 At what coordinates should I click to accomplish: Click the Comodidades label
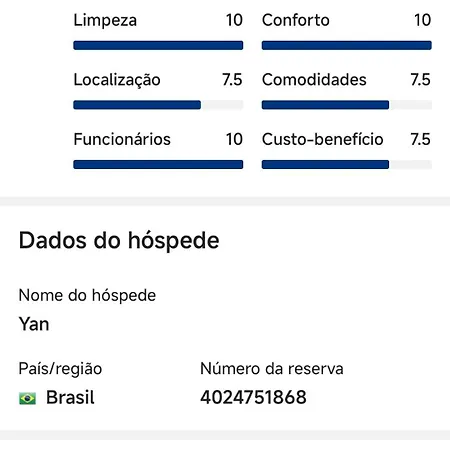click(314, 80)
